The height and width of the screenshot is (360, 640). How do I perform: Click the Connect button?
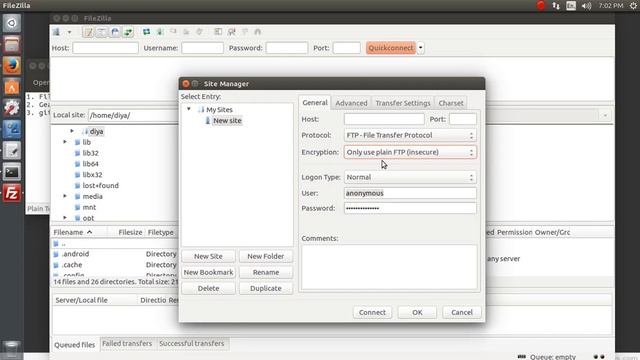point(372,312)
